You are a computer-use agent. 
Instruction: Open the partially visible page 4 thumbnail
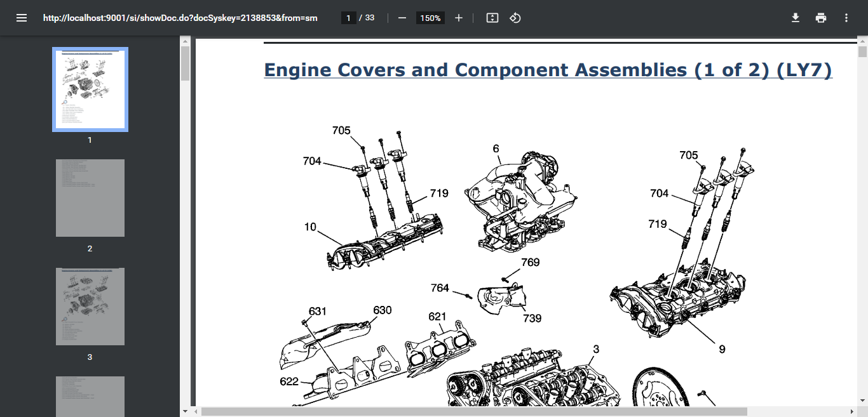click(x=90, y=397)
